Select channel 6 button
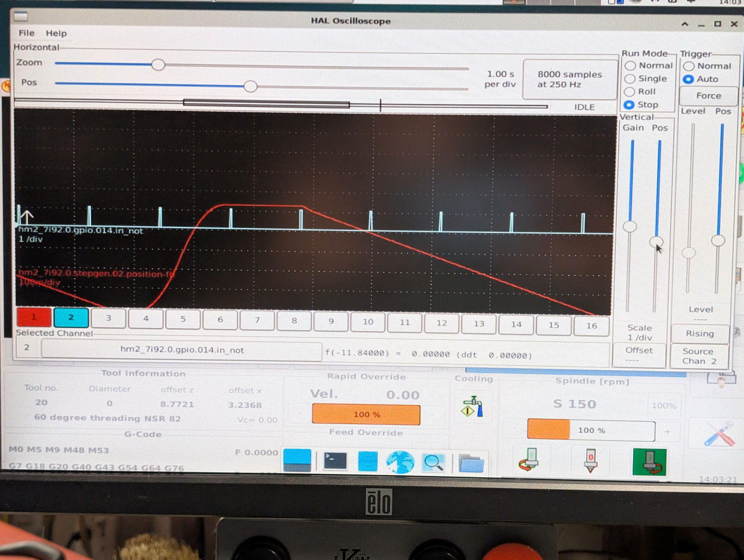The height and width of the screenshot is (560, 744). coord(220,320)
